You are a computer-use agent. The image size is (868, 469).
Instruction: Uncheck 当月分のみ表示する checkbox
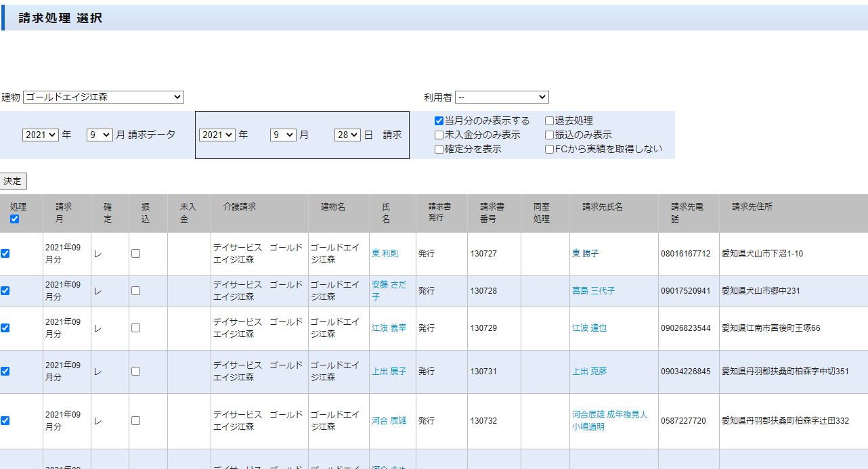(439, 121)
